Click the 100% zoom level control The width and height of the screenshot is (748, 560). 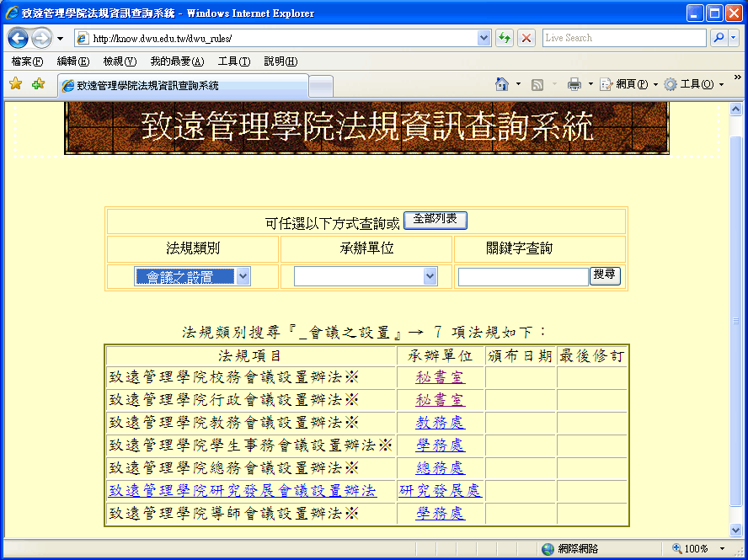tap(691, 549)
